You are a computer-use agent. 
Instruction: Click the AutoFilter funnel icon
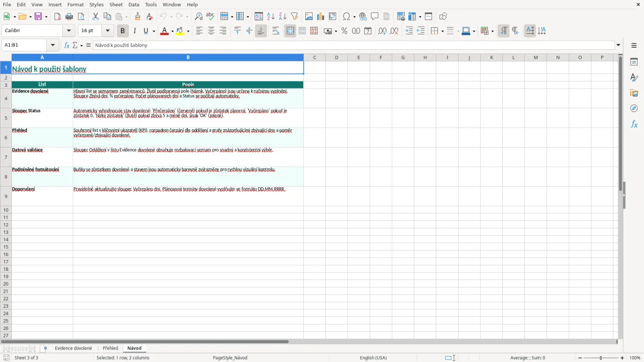[295, 17]
